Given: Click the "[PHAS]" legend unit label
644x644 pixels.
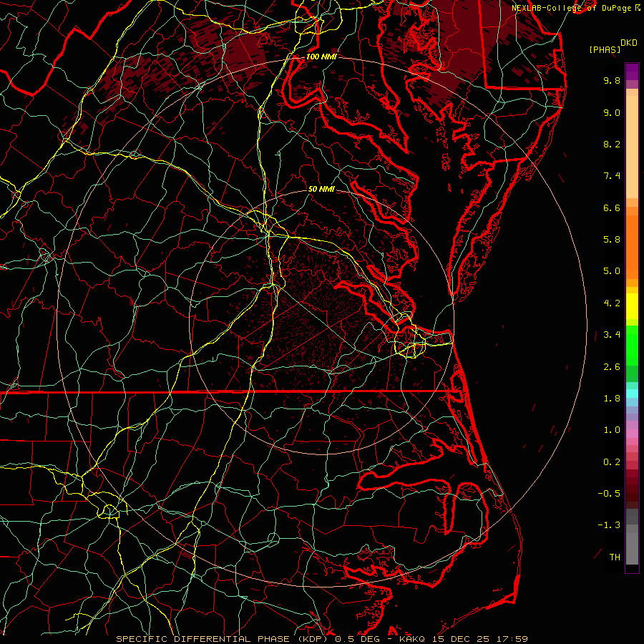Looking at the screenshot, I should tap(605, 49).
